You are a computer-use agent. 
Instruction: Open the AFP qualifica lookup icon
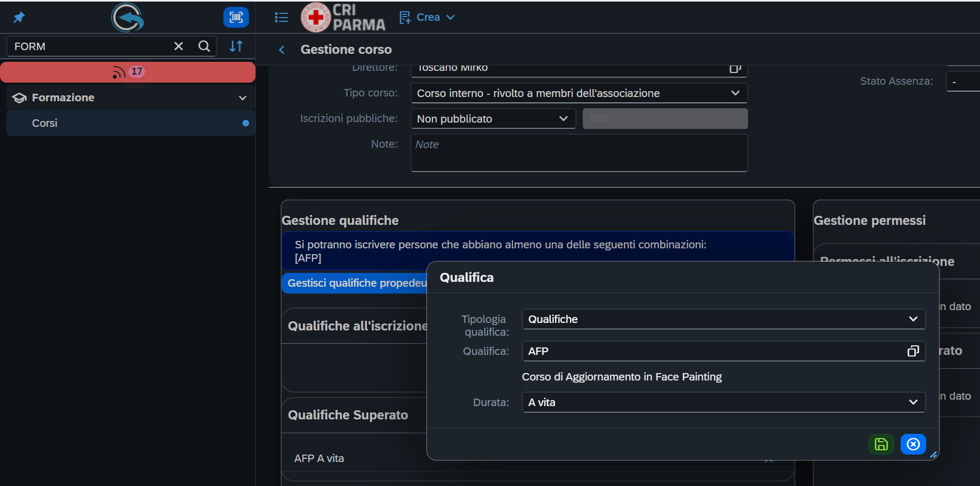point(913,351)
